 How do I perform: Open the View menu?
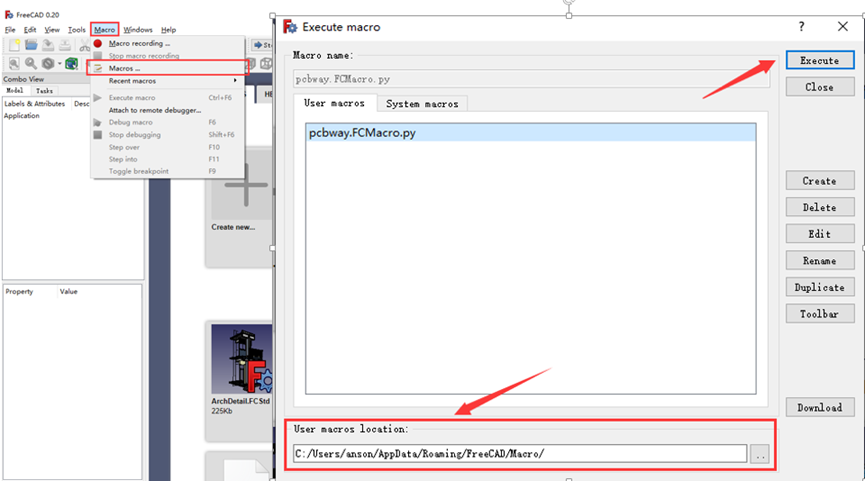[52, 29]
